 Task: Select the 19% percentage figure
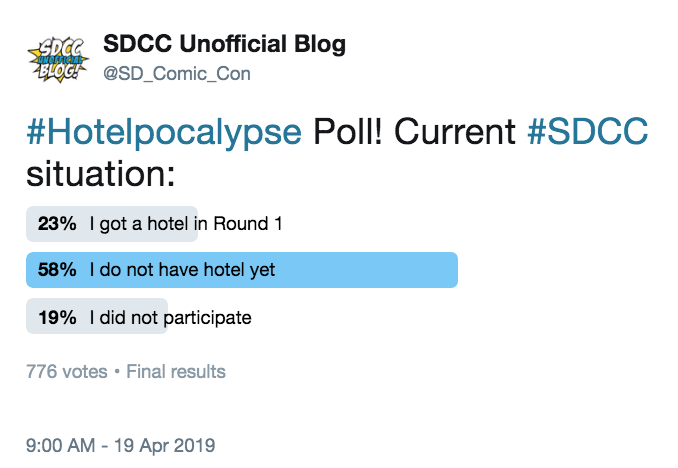click(57, 317)
